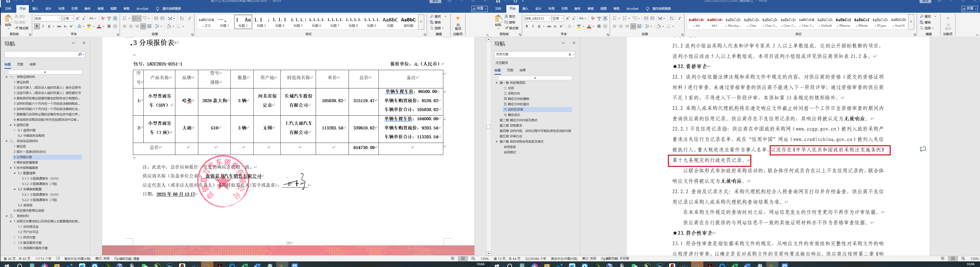Center text in the left Word window
The height and width of the screenshot is (267, 980).
(x=131, y=26)
